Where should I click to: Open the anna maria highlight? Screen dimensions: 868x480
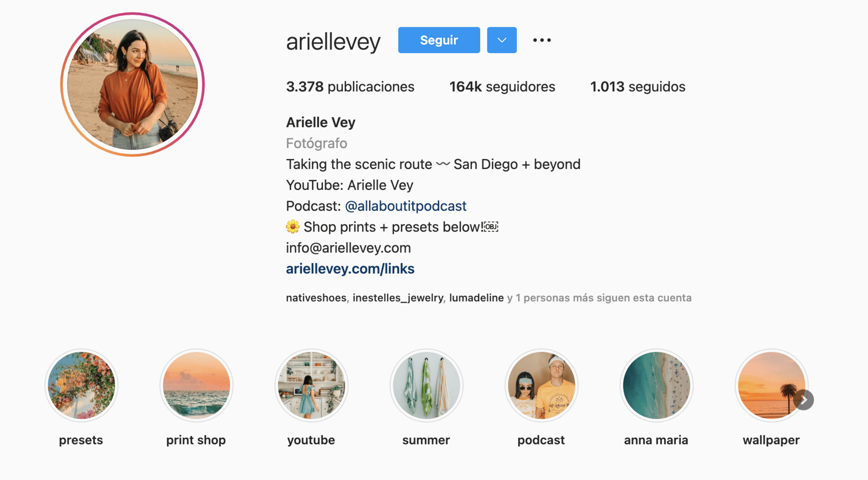pyautogui.click(x=657, y=385)
